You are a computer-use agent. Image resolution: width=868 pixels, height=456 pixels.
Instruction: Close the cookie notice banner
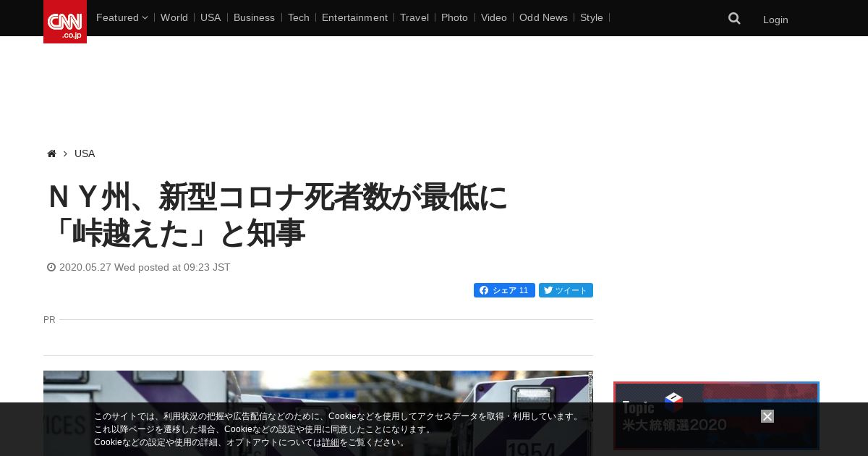pyautogui.click(x=767, y=416)
